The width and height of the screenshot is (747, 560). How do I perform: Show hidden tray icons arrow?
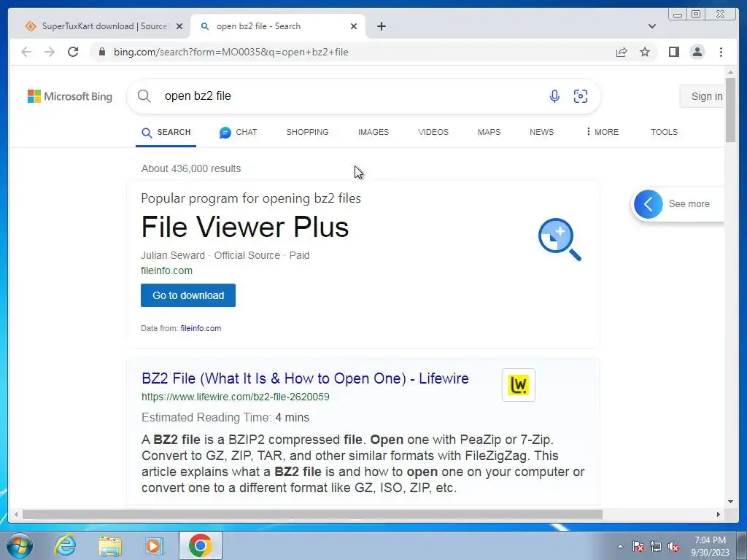pyautogui.click(x=620, y=546)
